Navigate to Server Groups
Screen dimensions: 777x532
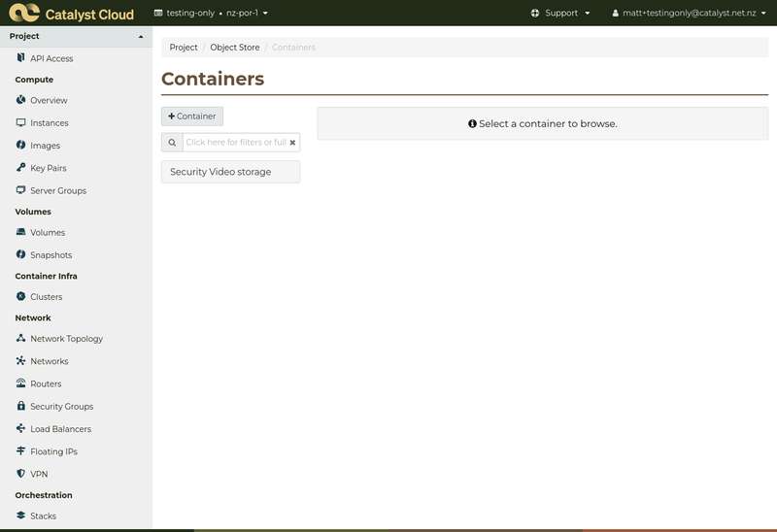[58, 190]
